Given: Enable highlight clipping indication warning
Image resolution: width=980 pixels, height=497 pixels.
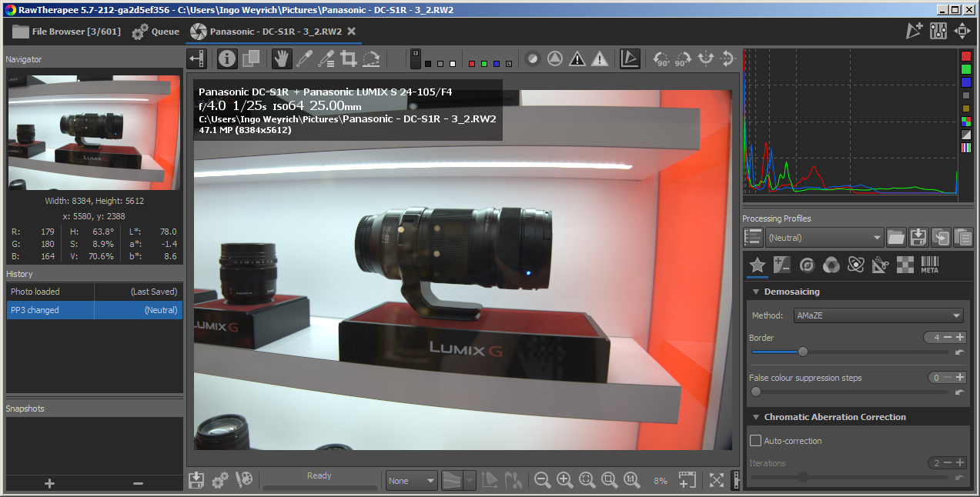Looking at the screenshot, I should 600,58.
